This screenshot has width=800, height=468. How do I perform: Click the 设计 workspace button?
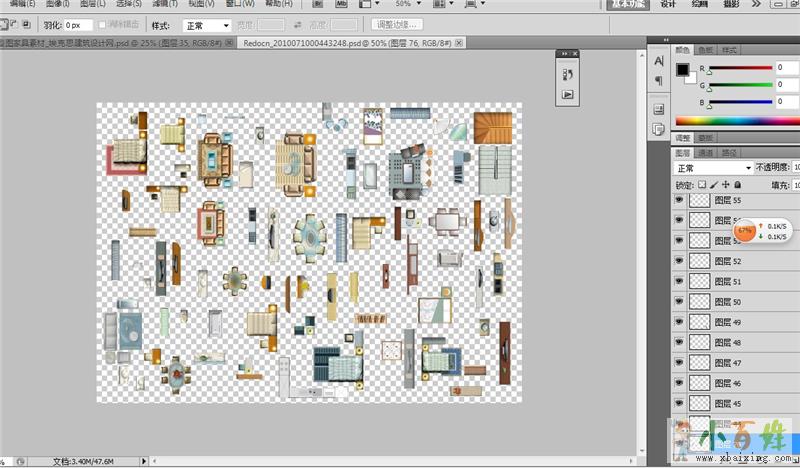coord(668,4)
